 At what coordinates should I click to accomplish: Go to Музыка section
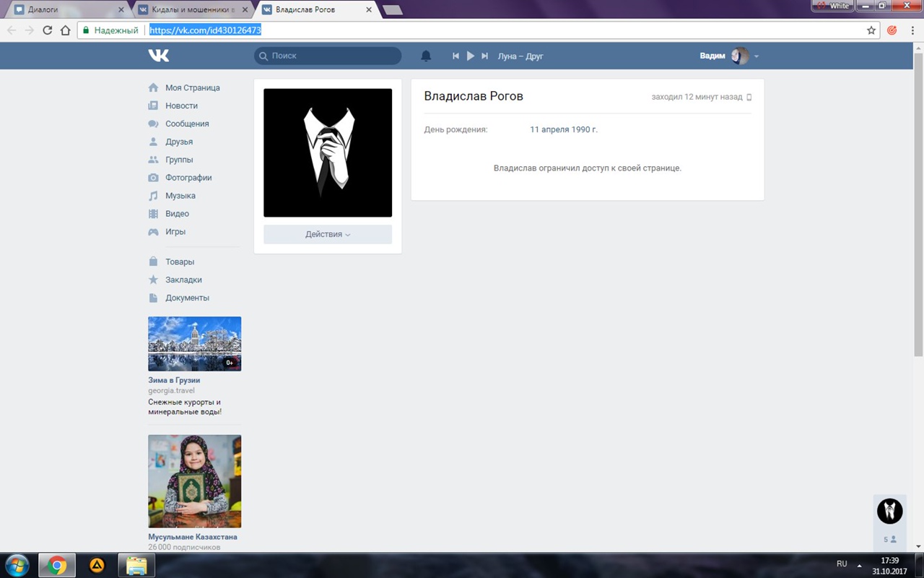pos(180,196)
